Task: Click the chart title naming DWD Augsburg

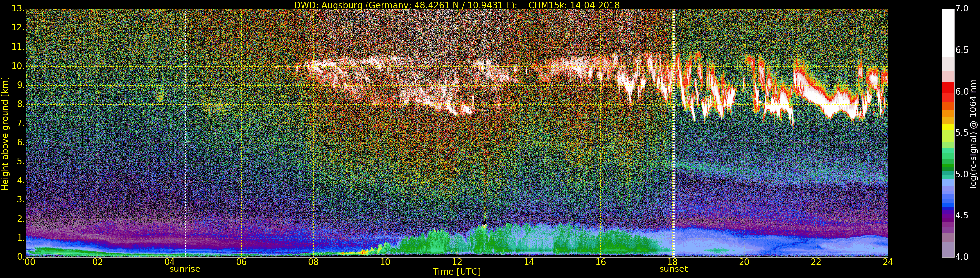Action: click(457, 5)
